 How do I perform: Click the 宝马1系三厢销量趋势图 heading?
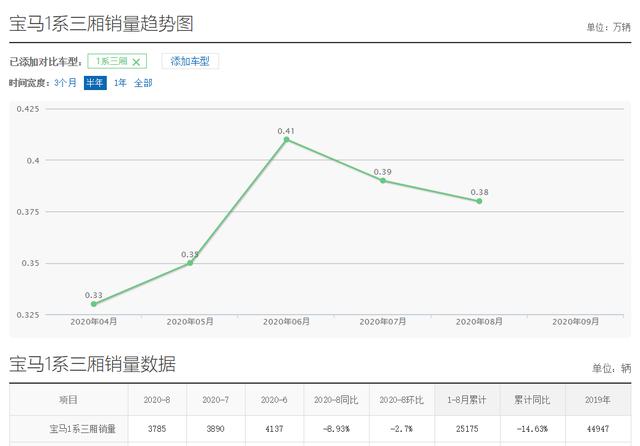pos(101,24)
